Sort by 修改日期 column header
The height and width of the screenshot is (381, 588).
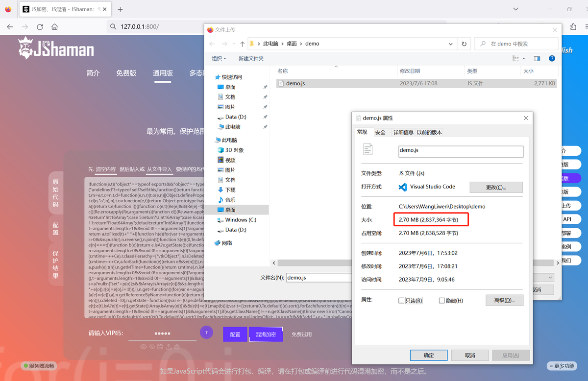pyautogui.click(x=410, y=71)
